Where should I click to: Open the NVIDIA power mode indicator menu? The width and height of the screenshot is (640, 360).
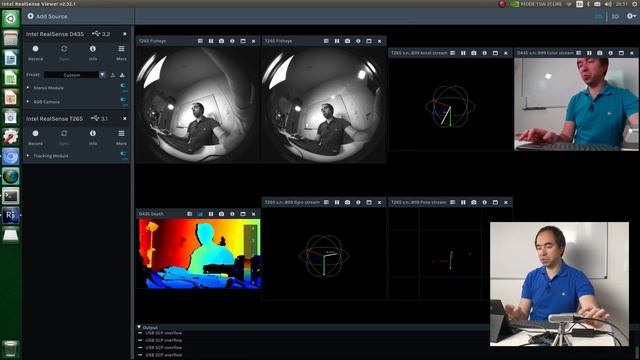coord(536,4)
